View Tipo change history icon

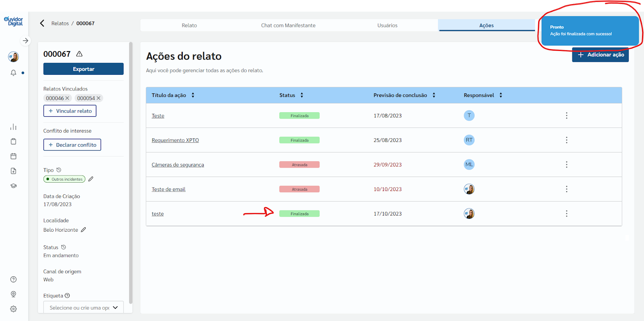59,170
